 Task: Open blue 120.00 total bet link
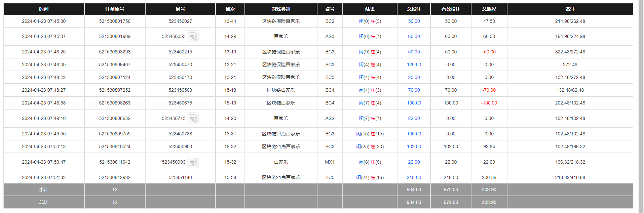pyautogui.click(x=414, y=65)
